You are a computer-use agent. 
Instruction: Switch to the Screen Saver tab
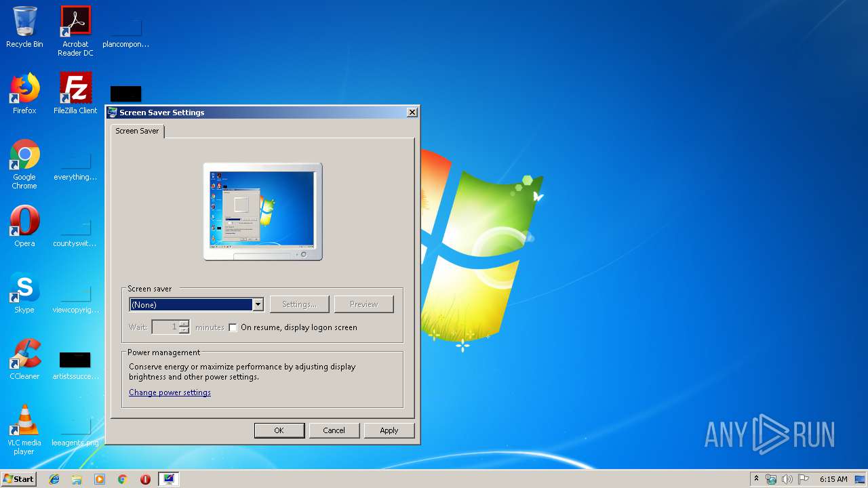coord(137,131)
